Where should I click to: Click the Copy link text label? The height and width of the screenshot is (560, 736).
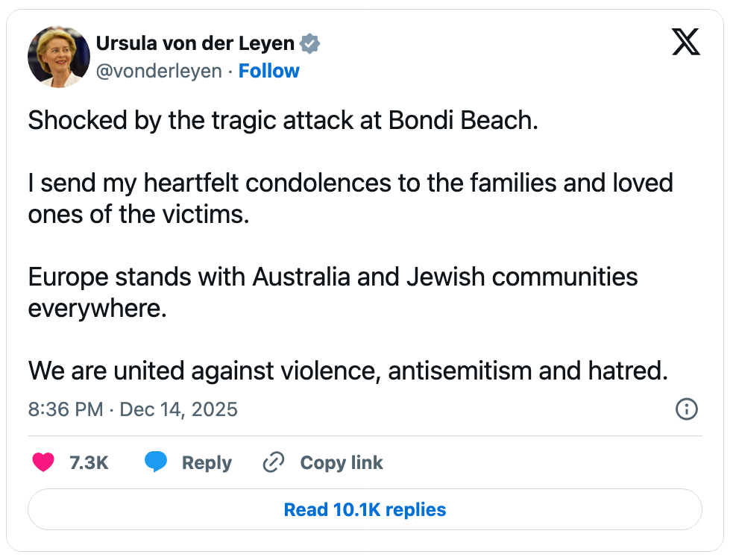342,463
